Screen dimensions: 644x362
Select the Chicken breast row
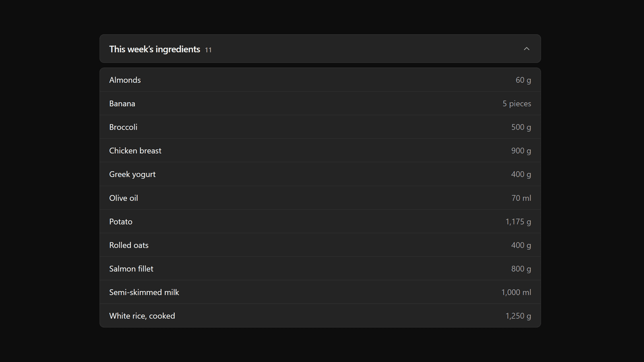point(320,150)
